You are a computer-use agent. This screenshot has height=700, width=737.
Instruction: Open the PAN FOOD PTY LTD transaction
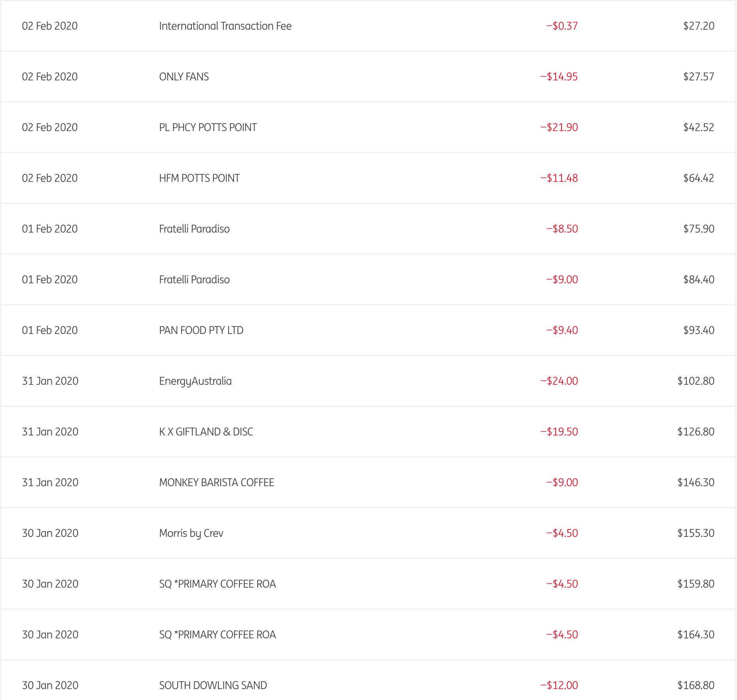pos(201,330)
